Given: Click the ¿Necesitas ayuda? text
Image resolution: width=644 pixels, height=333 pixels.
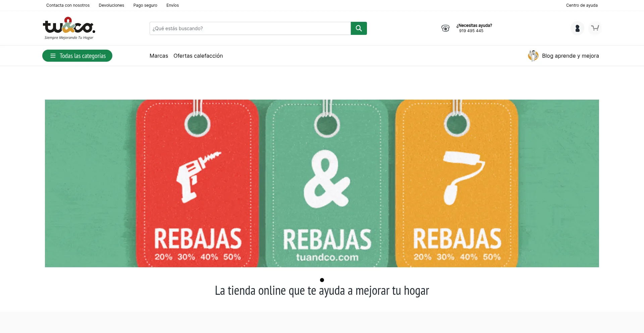Looking at the screenshot, I should (474, 25).
